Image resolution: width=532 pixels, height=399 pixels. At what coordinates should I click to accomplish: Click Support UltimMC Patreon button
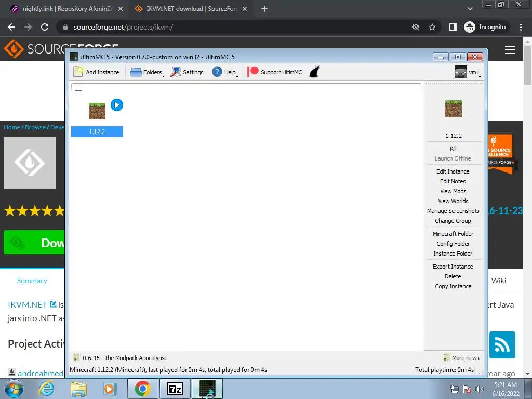275,72
